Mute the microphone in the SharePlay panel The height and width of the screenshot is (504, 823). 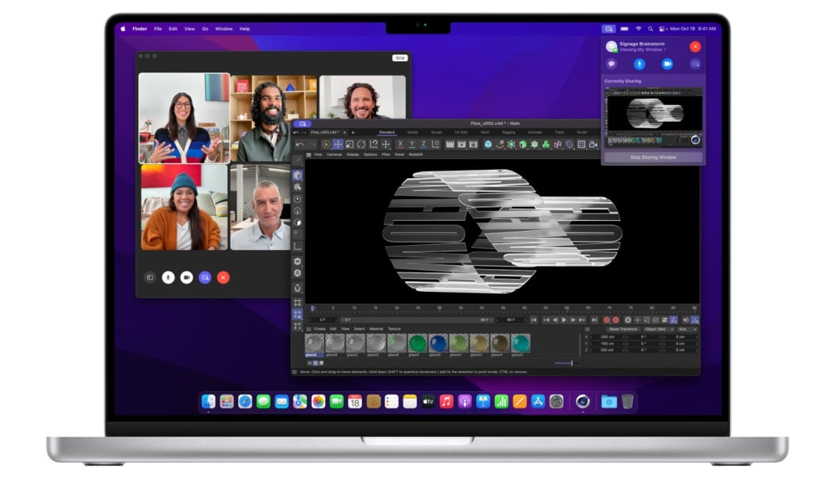[x=639, y=64]
